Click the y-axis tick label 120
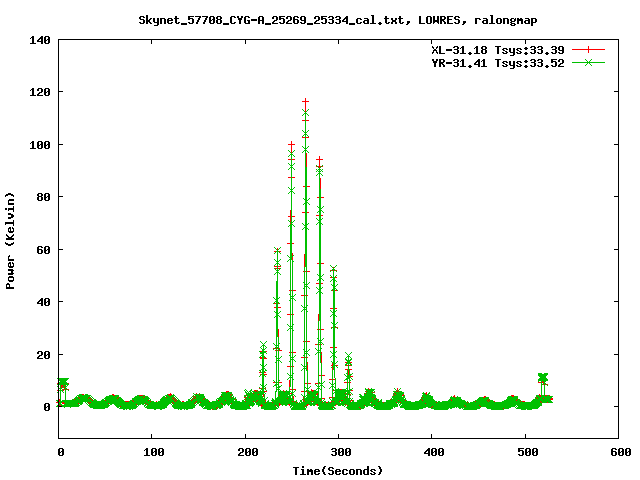 pos(40,92)
